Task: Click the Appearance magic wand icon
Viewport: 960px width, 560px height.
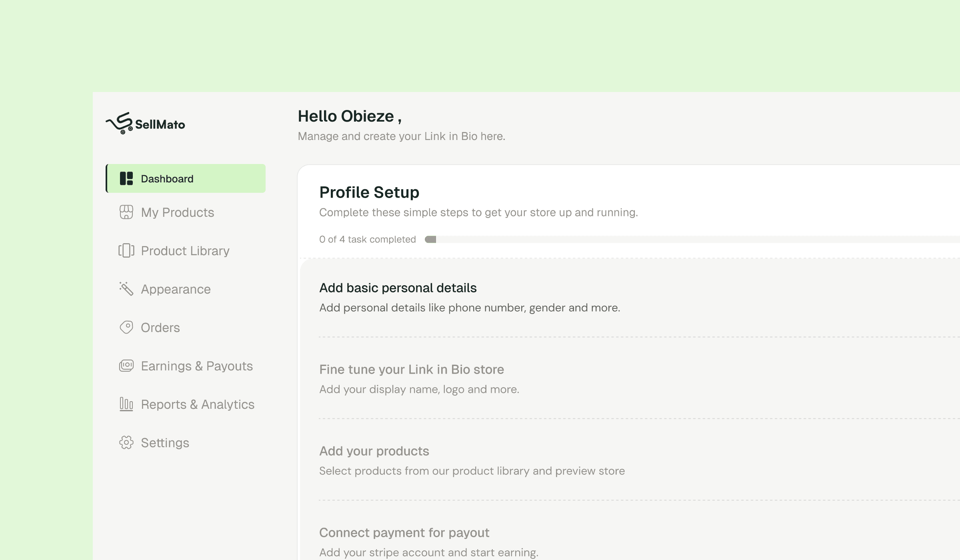Action: (126, 289)
